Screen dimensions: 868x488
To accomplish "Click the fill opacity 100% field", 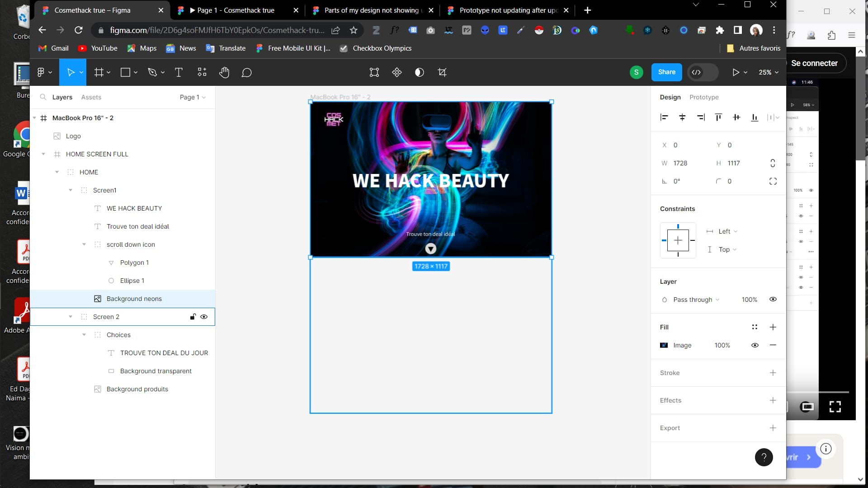I will tap(722, 345).
